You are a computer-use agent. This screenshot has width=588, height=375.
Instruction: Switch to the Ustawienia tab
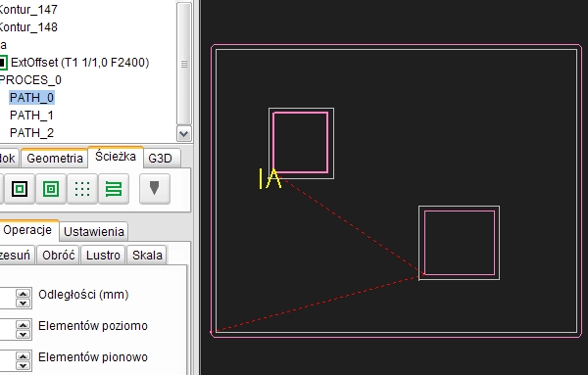tap(94, 231)
